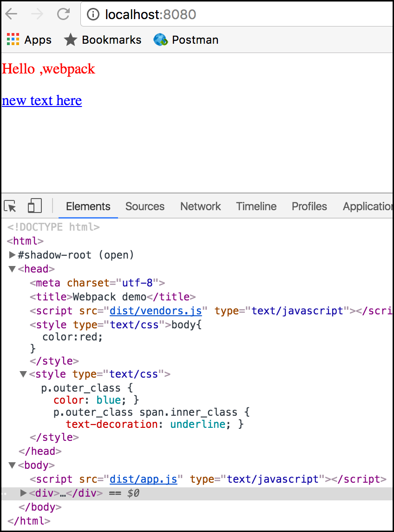Open the dist/vendors.js script link
This screenshot has height=532, width=394.
click(x=156, y=311)
